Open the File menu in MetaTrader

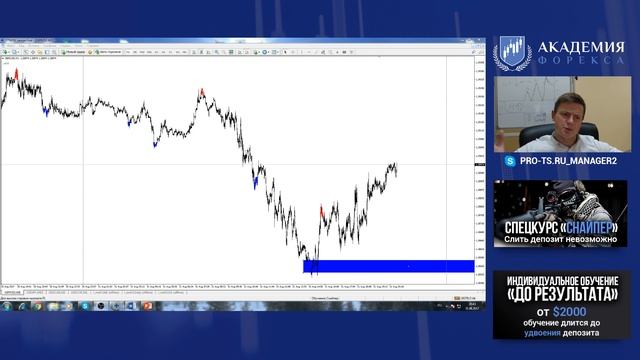point(10,46)
